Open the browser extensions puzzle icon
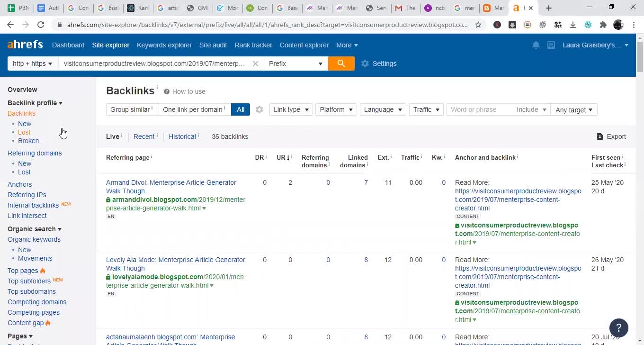 [603, 25]
